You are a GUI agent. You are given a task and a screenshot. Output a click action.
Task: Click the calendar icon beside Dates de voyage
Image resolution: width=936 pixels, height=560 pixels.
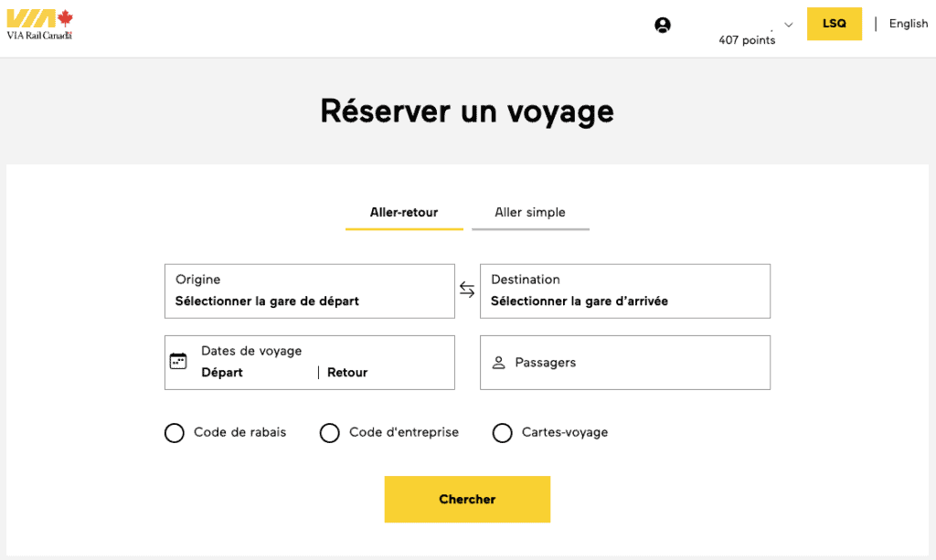[179, 362]
